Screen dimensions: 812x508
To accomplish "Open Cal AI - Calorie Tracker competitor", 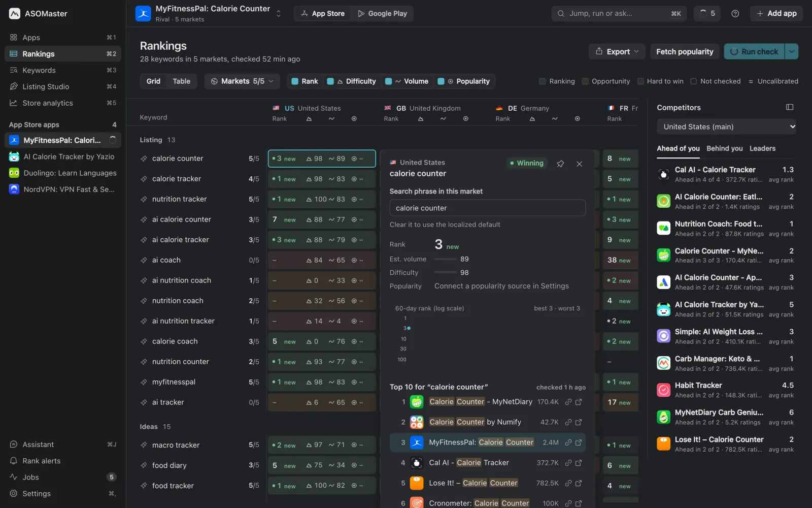I will [726, 174].
